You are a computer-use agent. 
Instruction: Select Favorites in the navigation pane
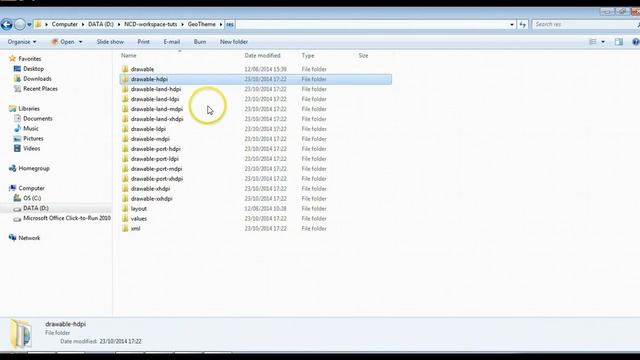[x=29, y=59]
